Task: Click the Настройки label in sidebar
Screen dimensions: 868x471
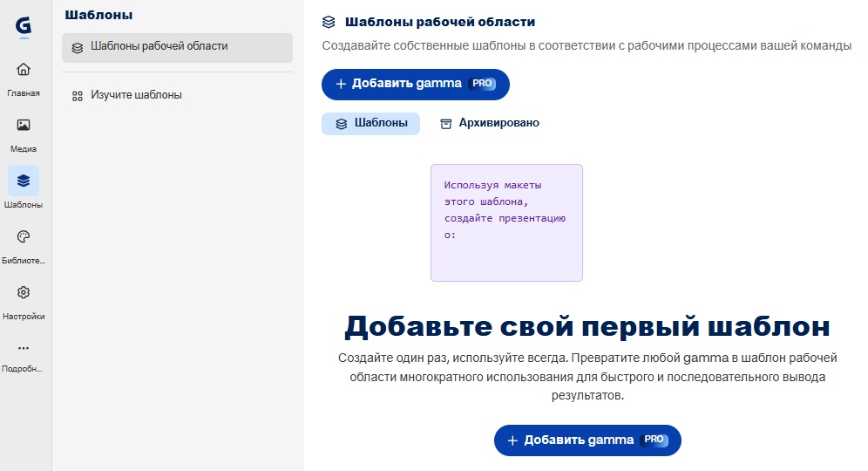Action: click(x=24, y=317)
